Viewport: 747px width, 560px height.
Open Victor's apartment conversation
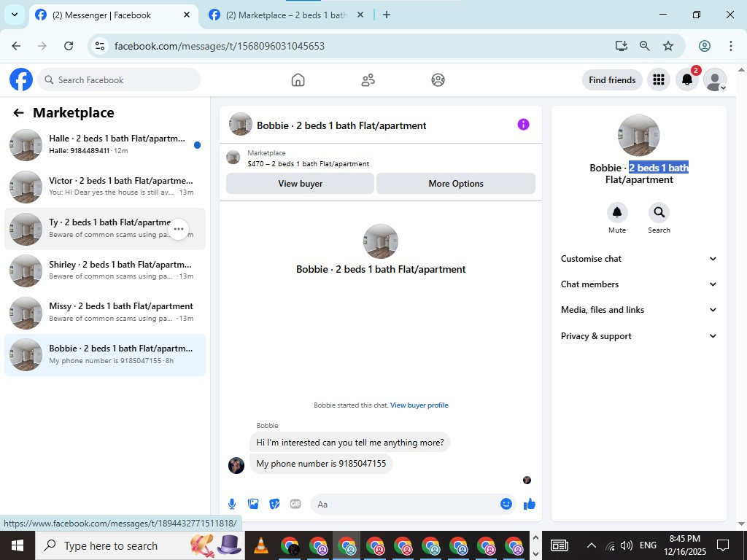[105, 187]
